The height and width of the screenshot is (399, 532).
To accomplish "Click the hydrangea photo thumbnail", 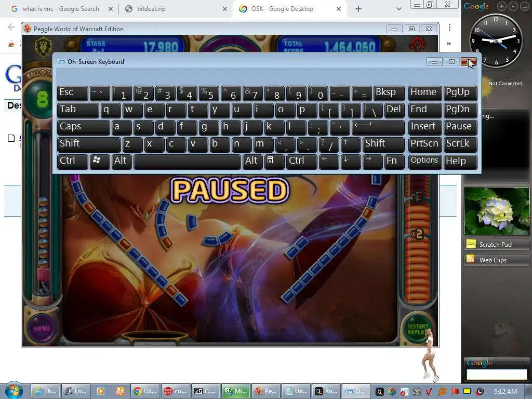I will [x=497, y=211].
